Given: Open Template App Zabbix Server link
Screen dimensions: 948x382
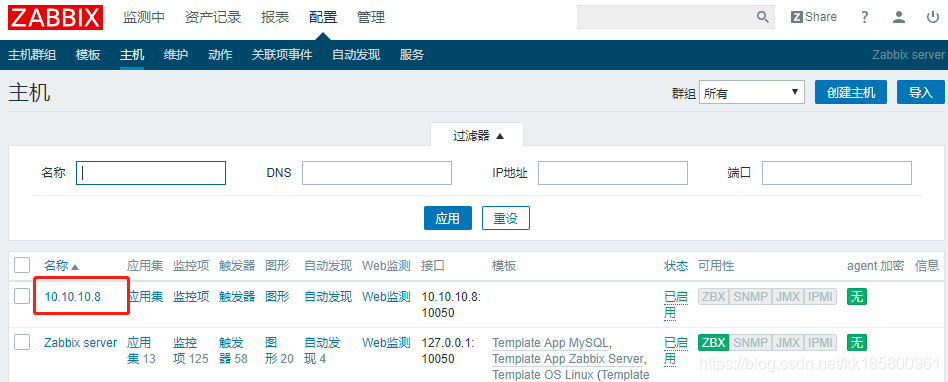Looking at the screenshot, I should 568,358.
